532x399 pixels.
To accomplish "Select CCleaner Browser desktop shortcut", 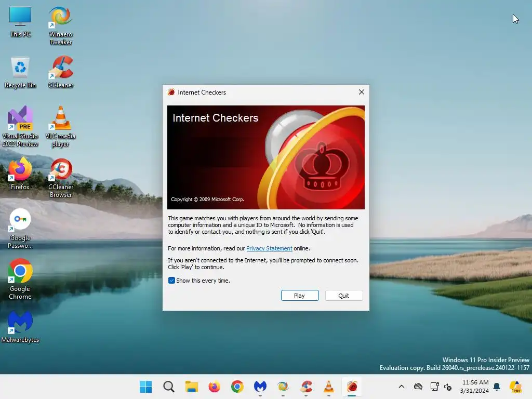I will pos(60,178).
